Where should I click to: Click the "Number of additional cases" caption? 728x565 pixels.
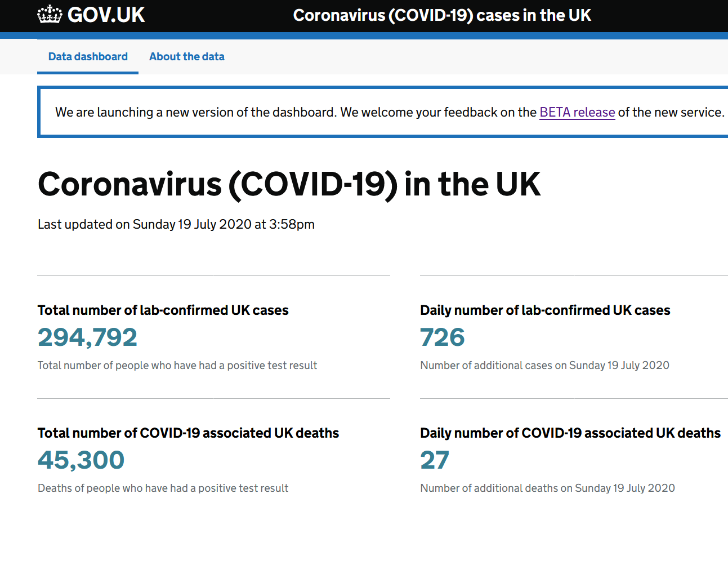(x=544, y=366)
